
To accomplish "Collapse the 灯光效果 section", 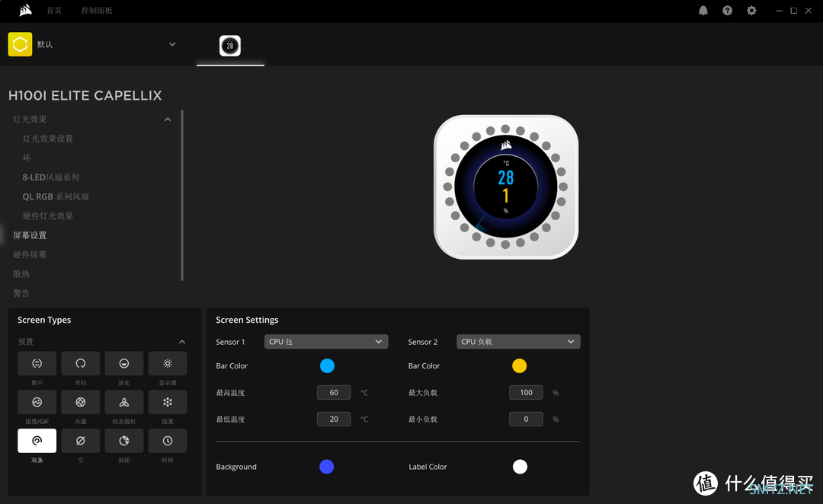I will point(168,120).
